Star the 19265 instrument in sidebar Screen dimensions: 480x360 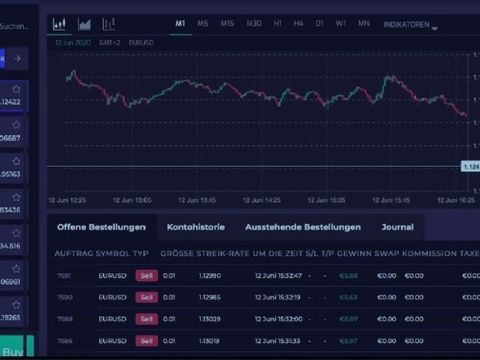pyautogui.click(x=16, y=305)
